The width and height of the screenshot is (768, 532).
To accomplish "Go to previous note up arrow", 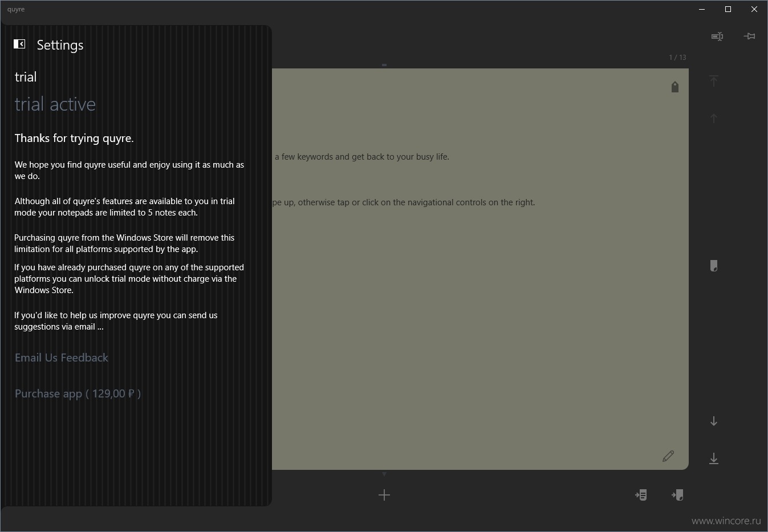I will click(714, 119).
